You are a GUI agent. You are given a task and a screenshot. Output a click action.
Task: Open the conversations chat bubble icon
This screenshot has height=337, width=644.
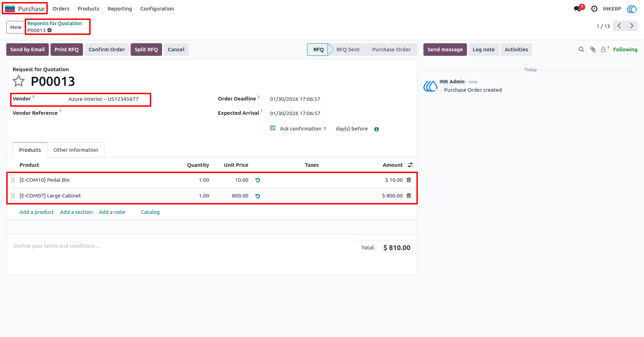tap(578, 9)
